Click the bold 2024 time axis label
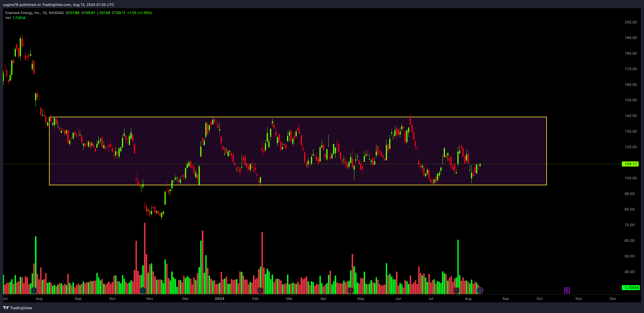Viewport: 644px width, 313px height. point(219,299)
